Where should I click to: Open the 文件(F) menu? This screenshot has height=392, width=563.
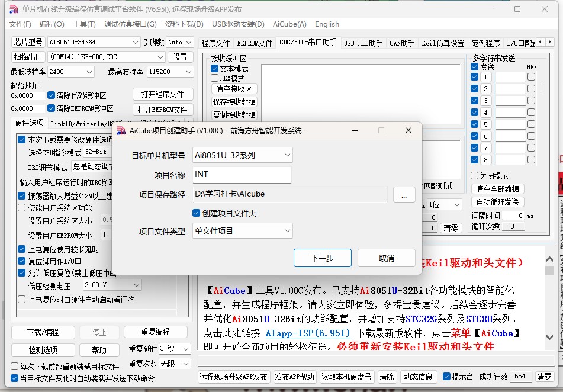click(20, 24)
